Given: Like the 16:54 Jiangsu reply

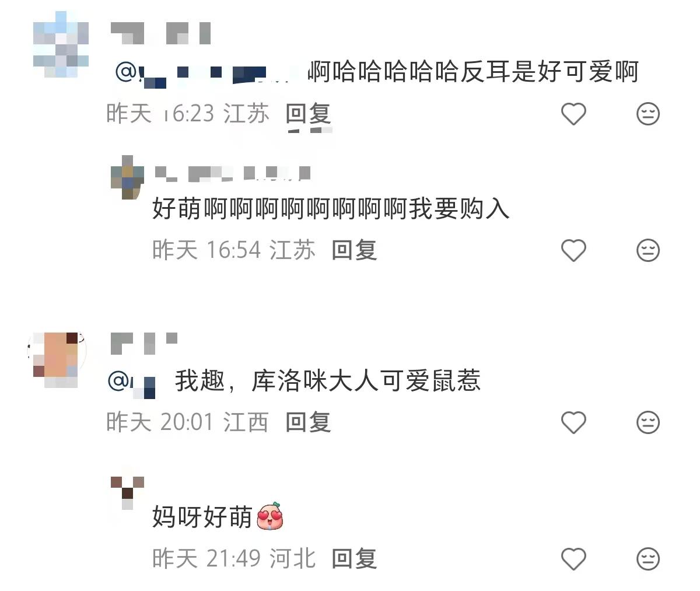Looking at the screenshot, I should [x=573, y=250].
